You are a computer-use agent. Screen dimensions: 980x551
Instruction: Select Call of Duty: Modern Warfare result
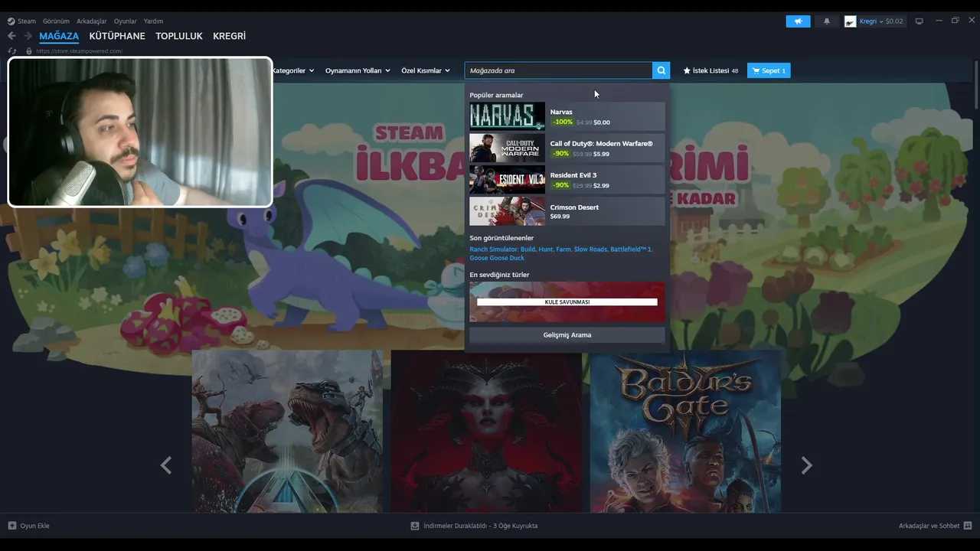[x=567, y=148]
